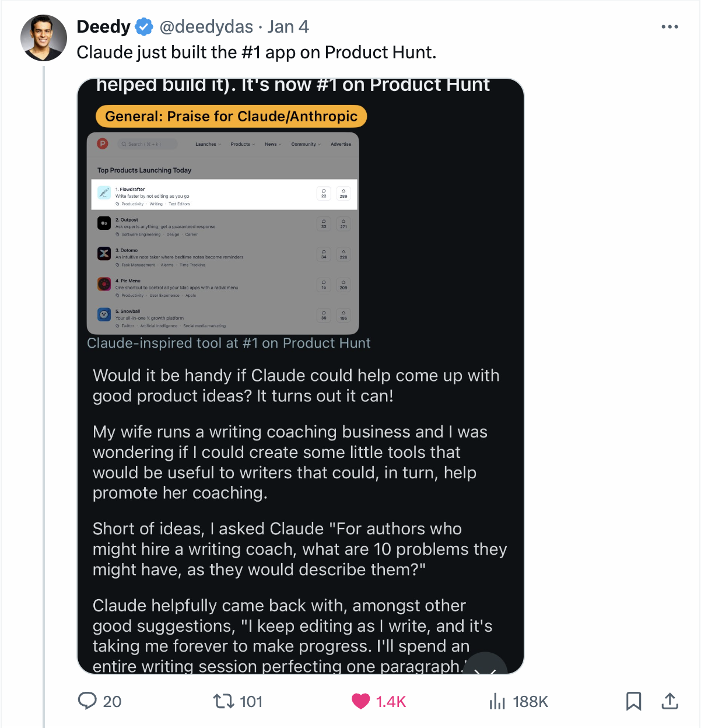Click the Launches menu in the screenshot
The image size is (701, 728).
208,144
